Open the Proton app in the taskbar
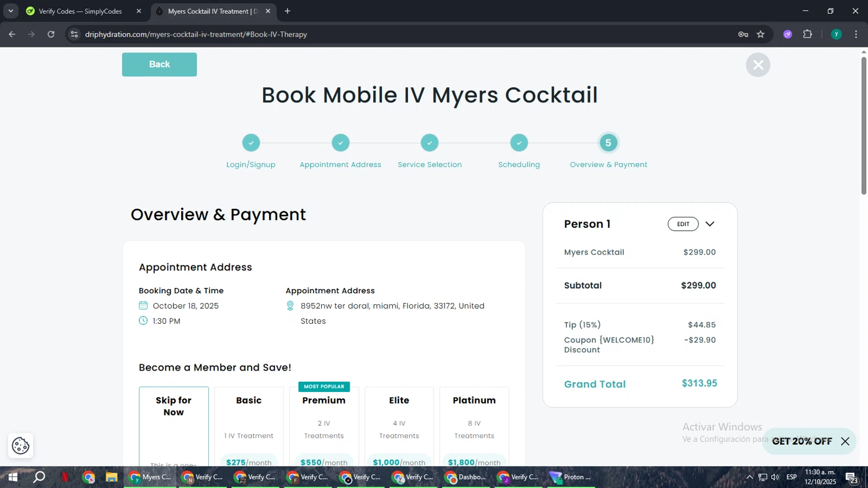The width and height of the screenshot is (868, 488). [571, 477]
